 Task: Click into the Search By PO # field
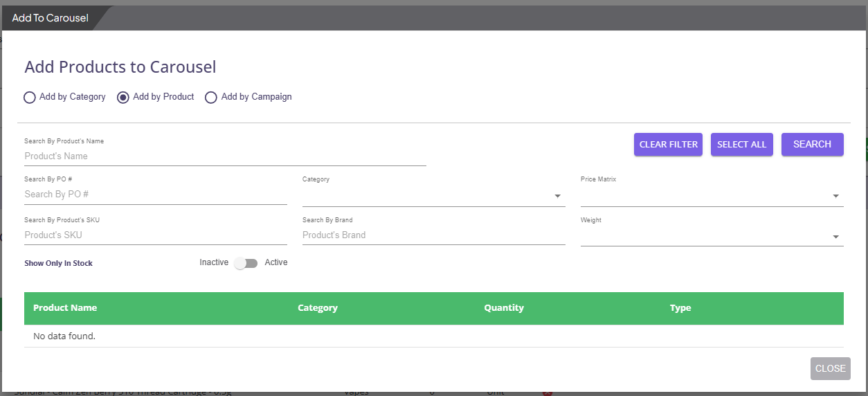[155, 195]
